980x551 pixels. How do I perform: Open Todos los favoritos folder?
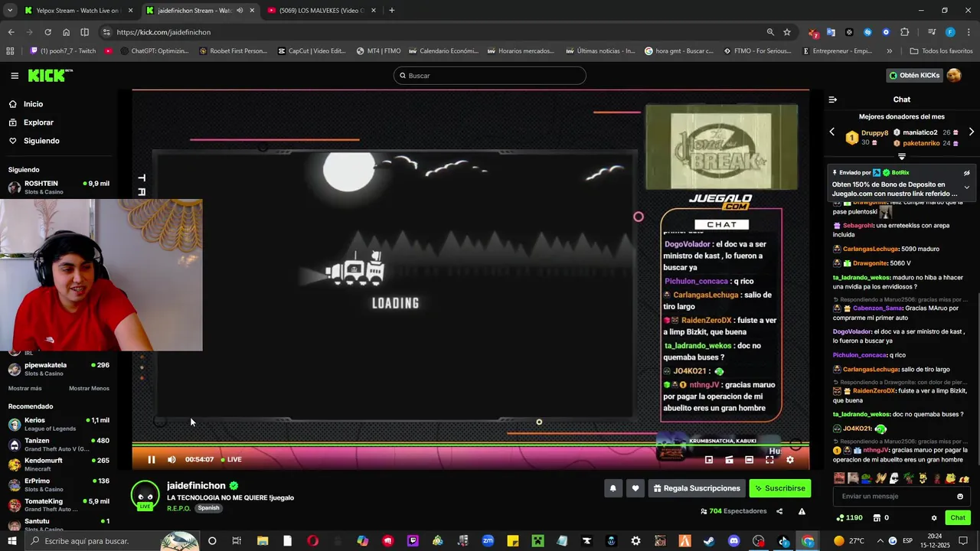941,51
